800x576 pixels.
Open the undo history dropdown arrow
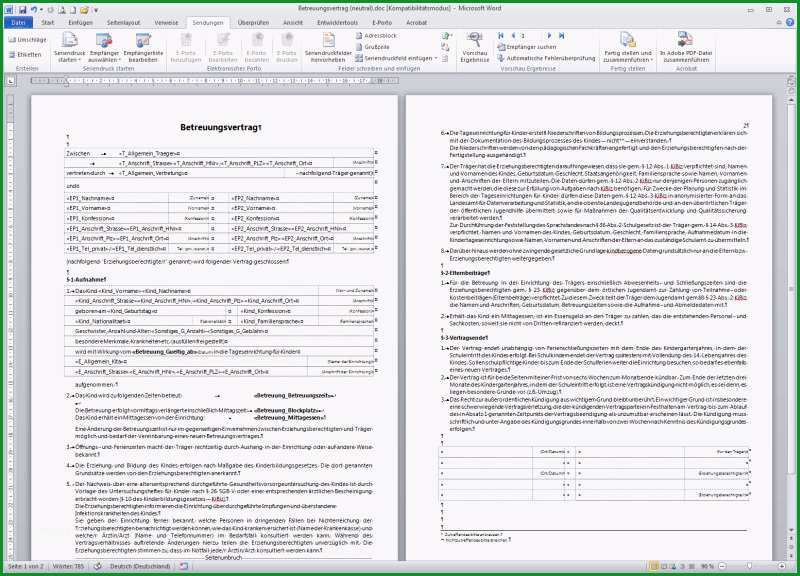(x=40, y=10)
